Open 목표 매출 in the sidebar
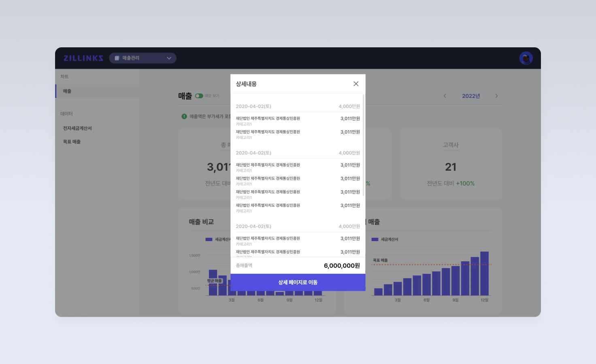 (72, 142)
